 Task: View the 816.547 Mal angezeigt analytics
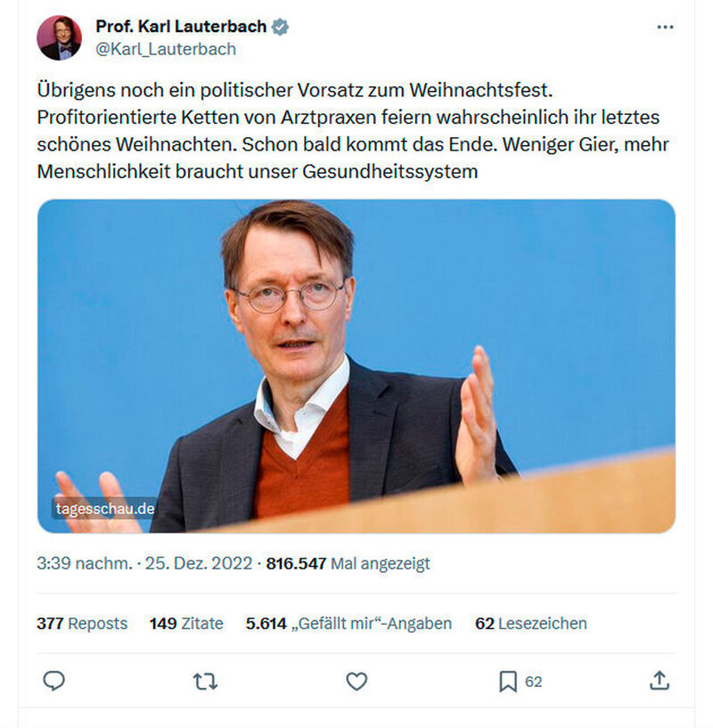pos(348,563)
